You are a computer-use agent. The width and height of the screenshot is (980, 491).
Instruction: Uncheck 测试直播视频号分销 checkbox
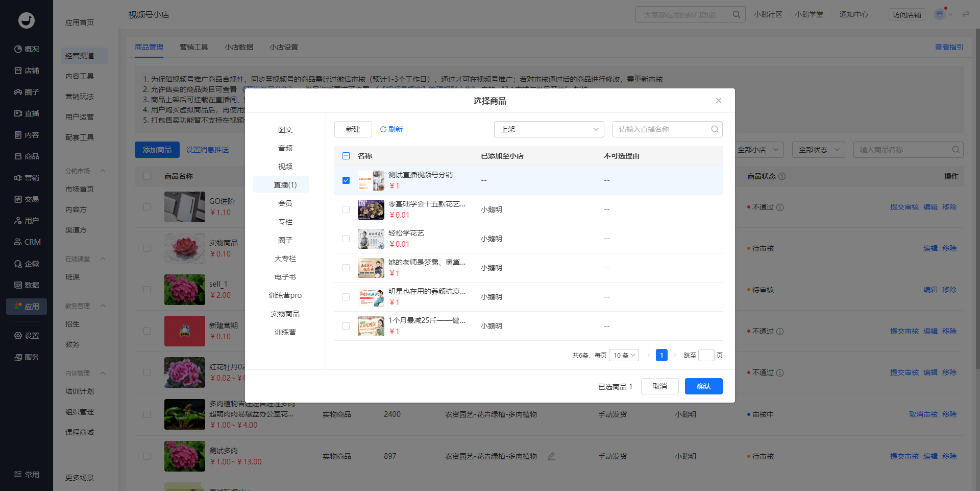click(346, 180)
